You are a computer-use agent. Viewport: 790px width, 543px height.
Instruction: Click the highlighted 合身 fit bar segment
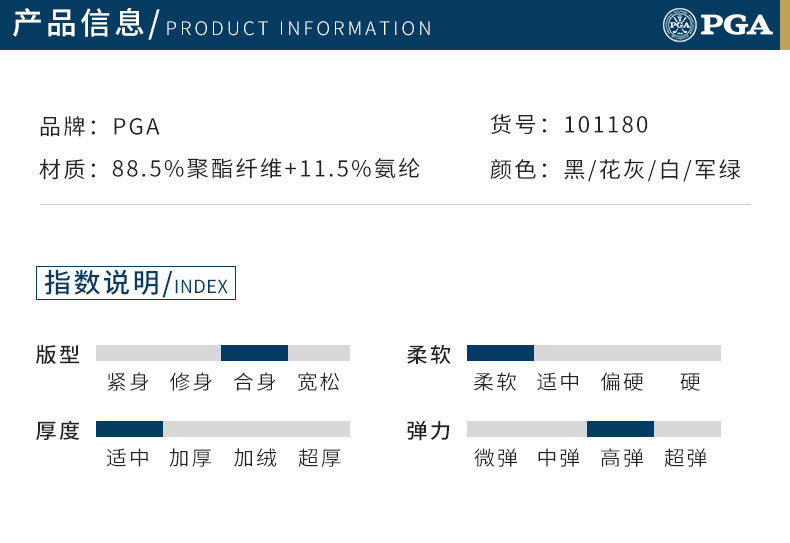click(x=254, y=353)
